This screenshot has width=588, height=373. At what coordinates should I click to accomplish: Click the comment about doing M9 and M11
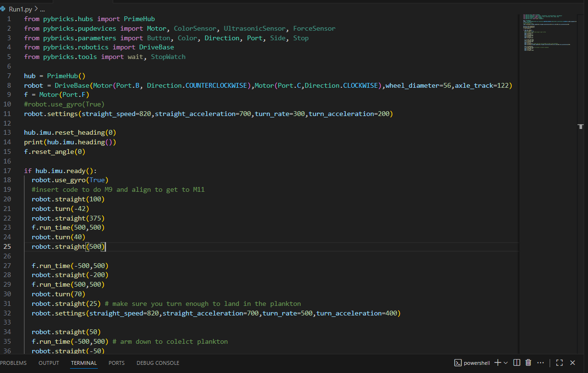pos(118,189)
